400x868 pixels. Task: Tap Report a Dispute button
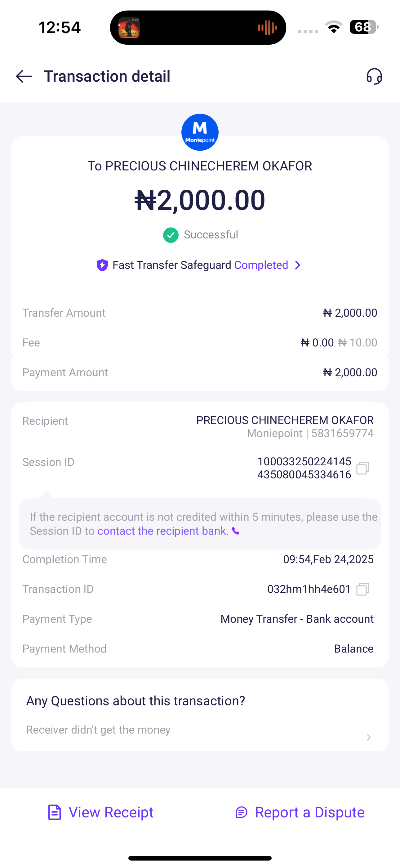[x=300, y=812]
